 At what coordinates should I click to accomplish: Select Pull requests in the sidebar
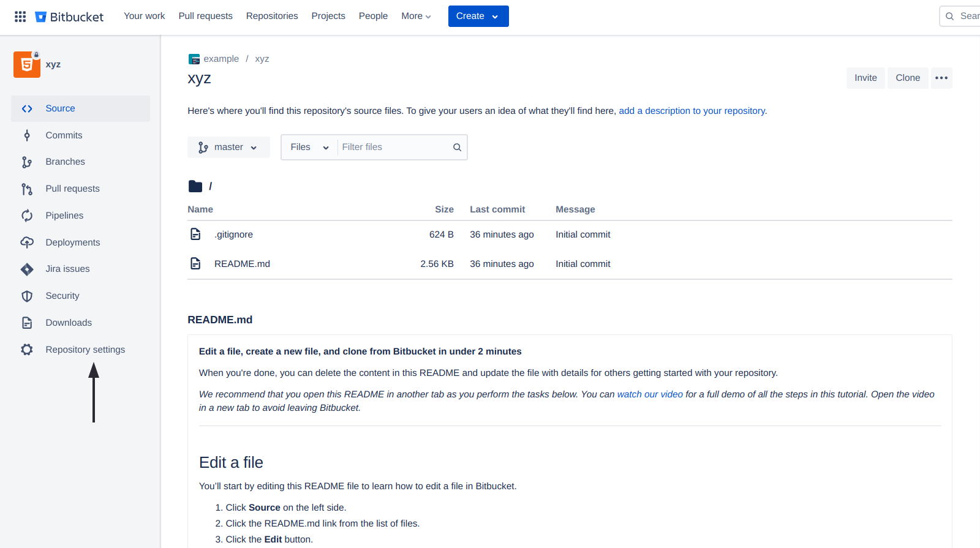80,189
